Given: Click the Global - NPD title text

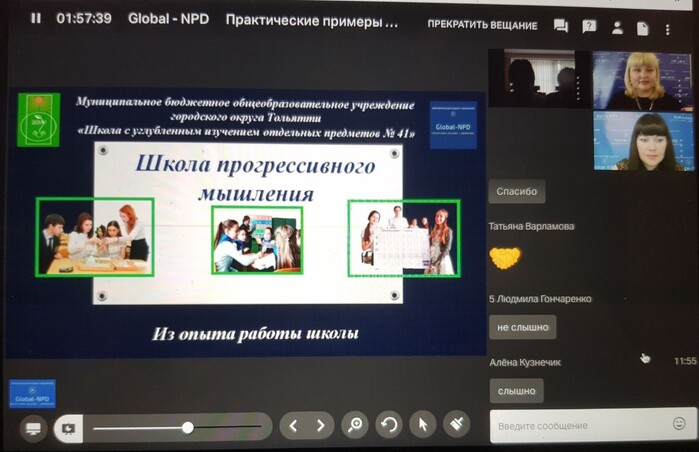Looking at the screenshot, I should point(169,19).
